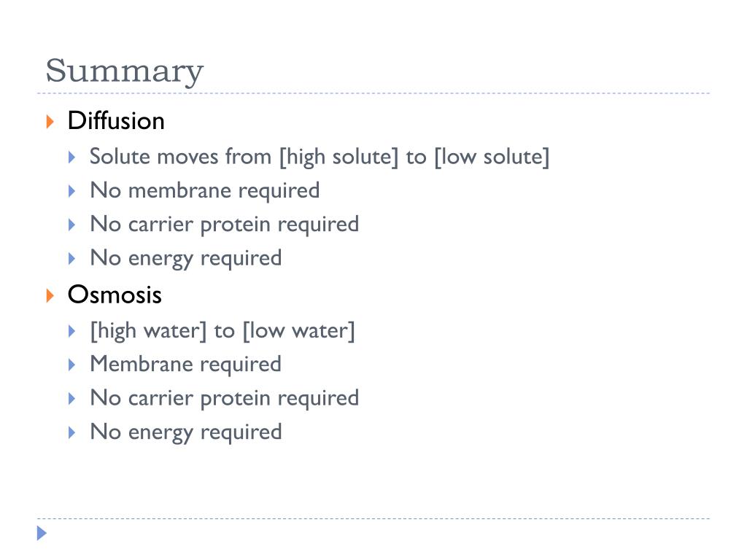Click the blue arrow in the bottom-left corner
The image size is (747, 560).
[42, 533]
